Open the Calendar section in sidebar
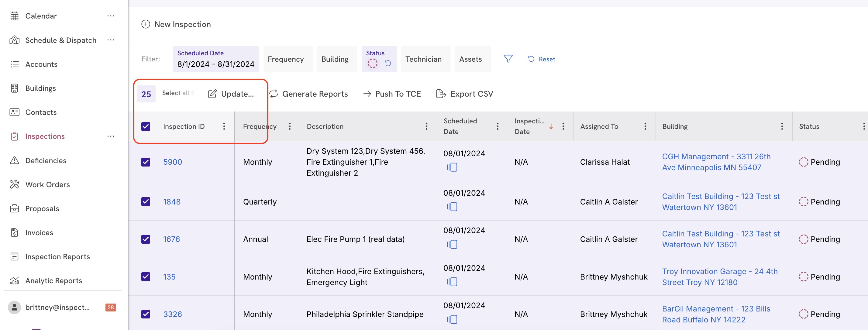The width and height of the screenshot is (868, 330). [41, 16]
